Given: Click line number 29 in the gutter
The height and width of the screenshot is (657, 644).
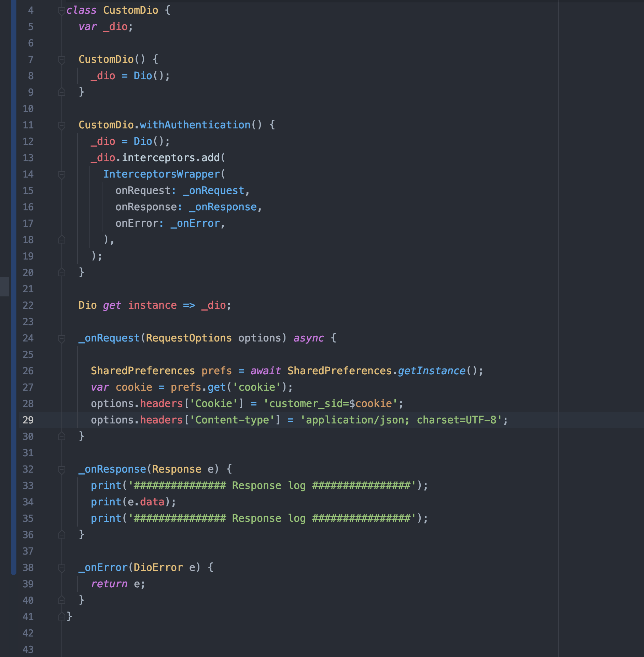Looking at the screenshot, I should click(x=28, y=420).
